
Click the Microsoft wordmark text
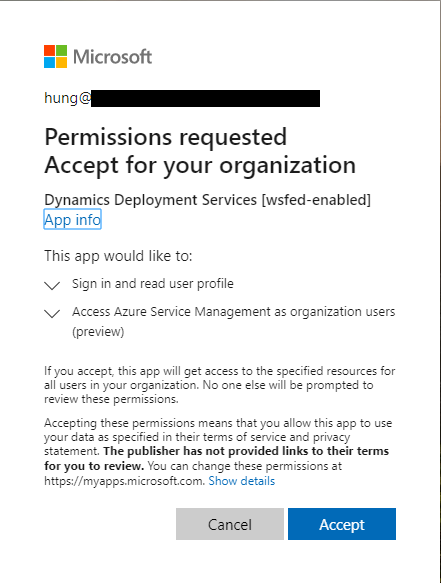click(x=112, y=57)
